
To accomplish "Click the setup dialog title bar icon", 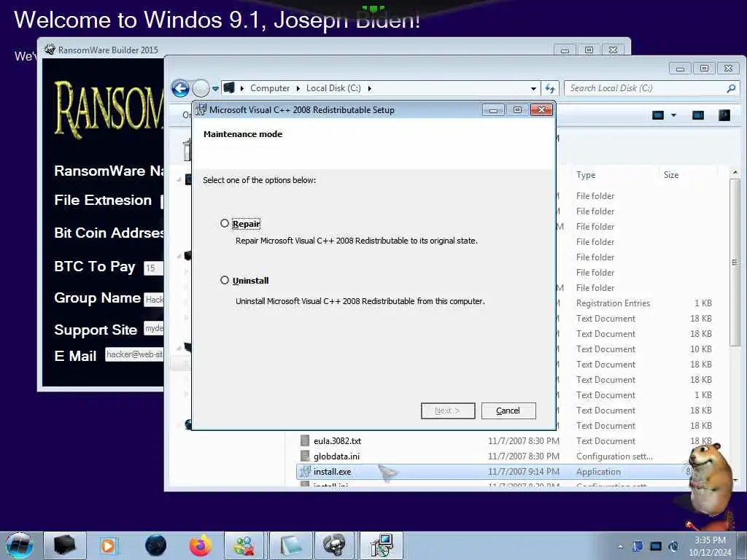I will click(x=201, y=109).
